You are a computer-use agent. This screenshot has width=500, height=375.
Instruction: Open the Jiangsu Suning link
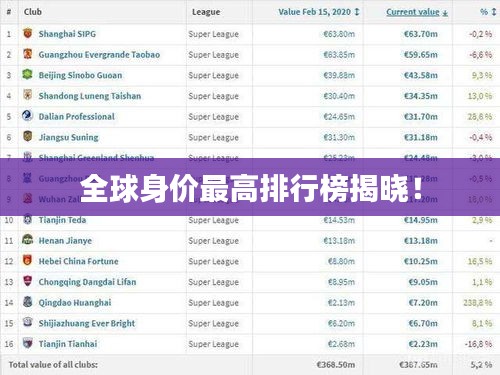coord(69,137)
